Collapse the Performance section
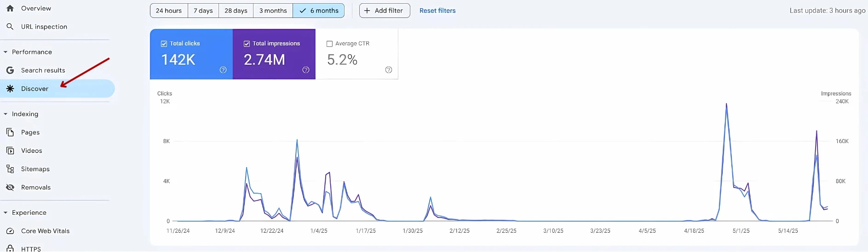 click(6, 52)
